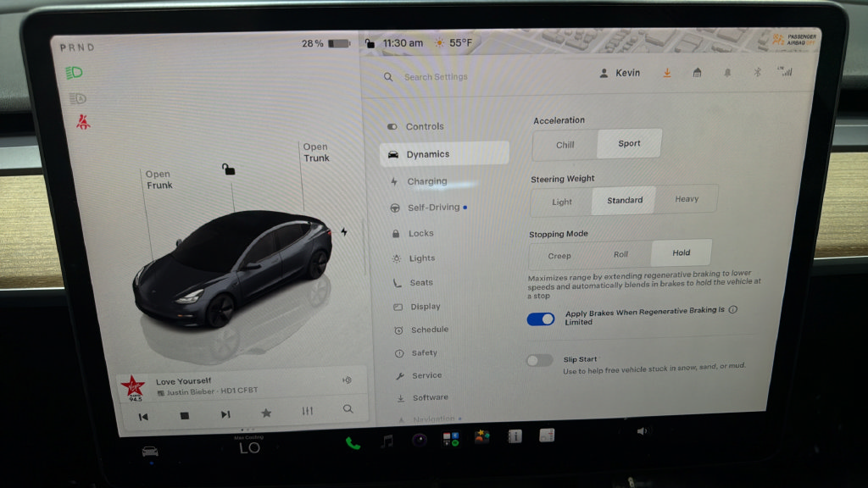Open the notifications bell icon
The image size is (868, 488).
pos(727,73)
